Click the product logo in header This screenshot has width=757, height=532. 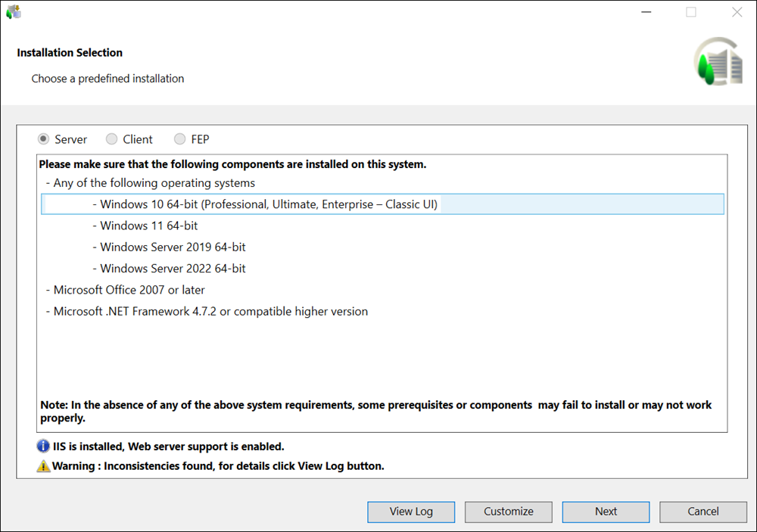point(718,61)
